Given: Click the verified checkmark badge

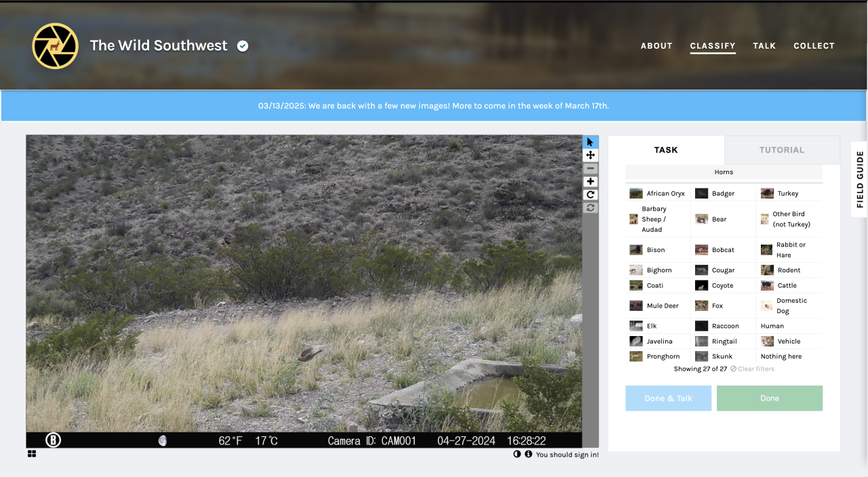Looking at the screenshot, I should [x=243, y=46].
